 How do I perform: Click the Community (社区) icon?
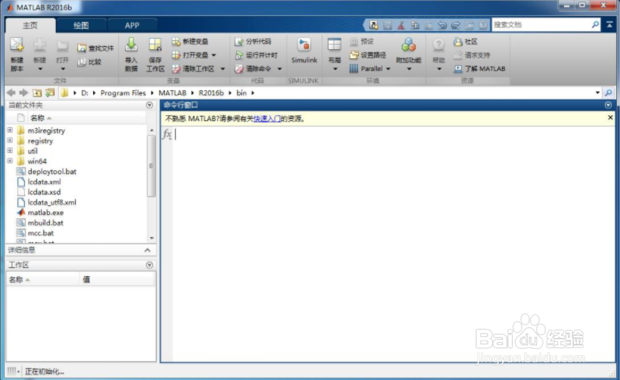(x=458, y=42)
